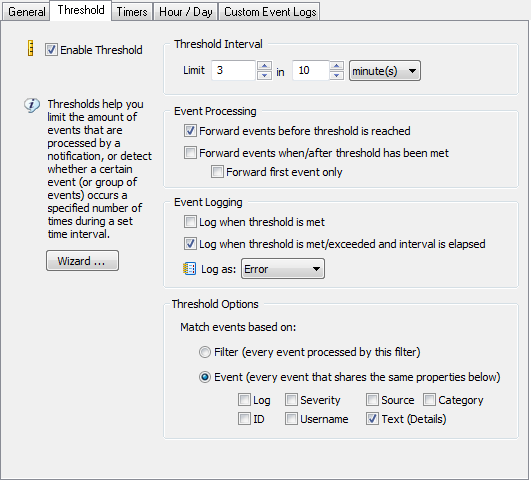The width and height of the screenshot is (531, 481).
Task: Increase the Limit value with up arrow
Action: [x=264, y=65]
